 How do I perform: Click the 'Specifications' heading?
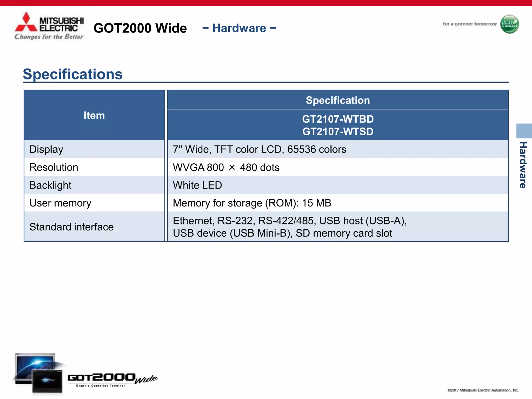pos(73,74)
